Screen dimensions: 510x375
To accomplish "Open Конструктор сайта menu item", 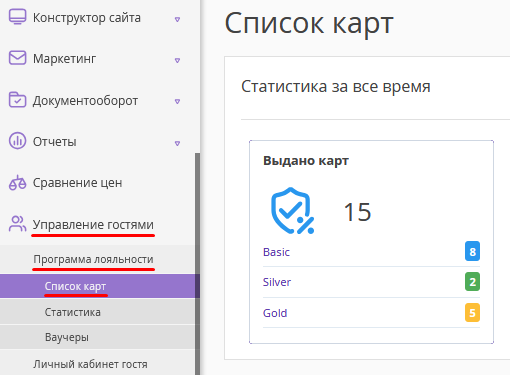I will click(x=87, y=18).
